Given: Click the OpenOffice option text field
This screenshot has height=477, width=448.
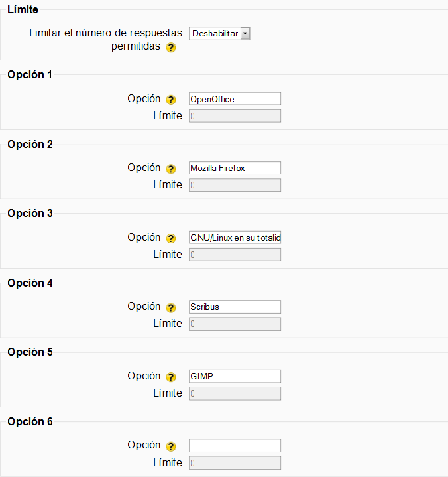Looking at the screenshot, I should (x=235, y=99).
